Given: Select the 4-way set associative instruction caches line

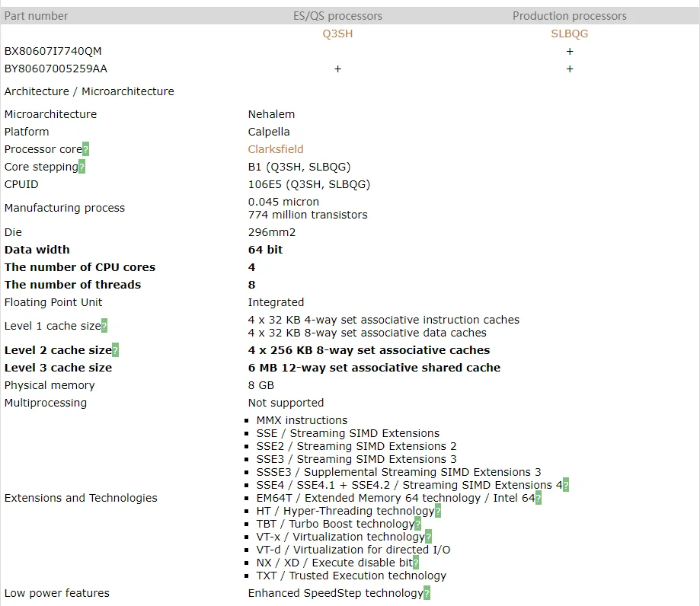Looking at the screenshot, I should [383, 320].
